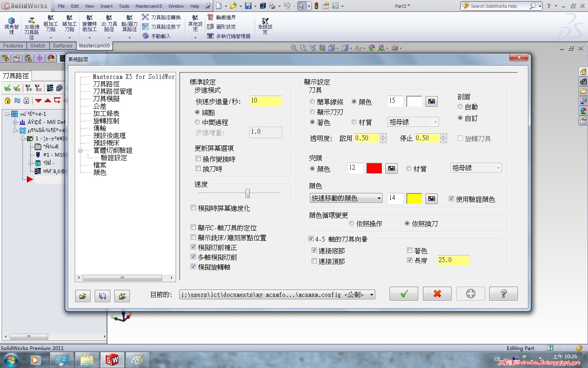Viewport: 588px width, 368px height.
Task: Open the 刀具路徑轉換 transform tool
Action: [161, 17]
